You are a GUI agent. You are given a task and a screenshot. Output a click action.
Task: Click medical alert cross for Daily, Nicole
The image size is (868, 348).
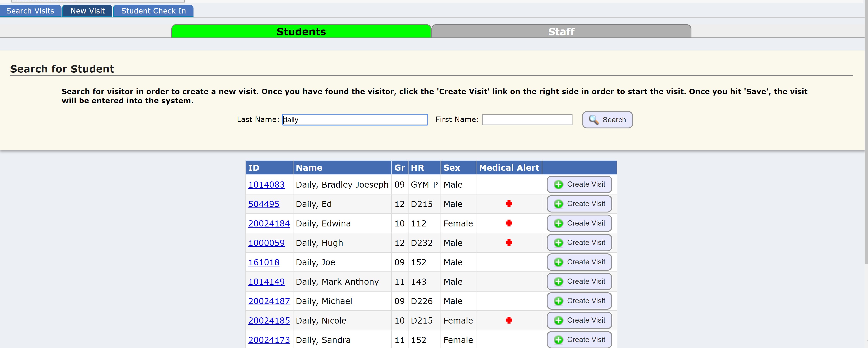click(509, 320)
